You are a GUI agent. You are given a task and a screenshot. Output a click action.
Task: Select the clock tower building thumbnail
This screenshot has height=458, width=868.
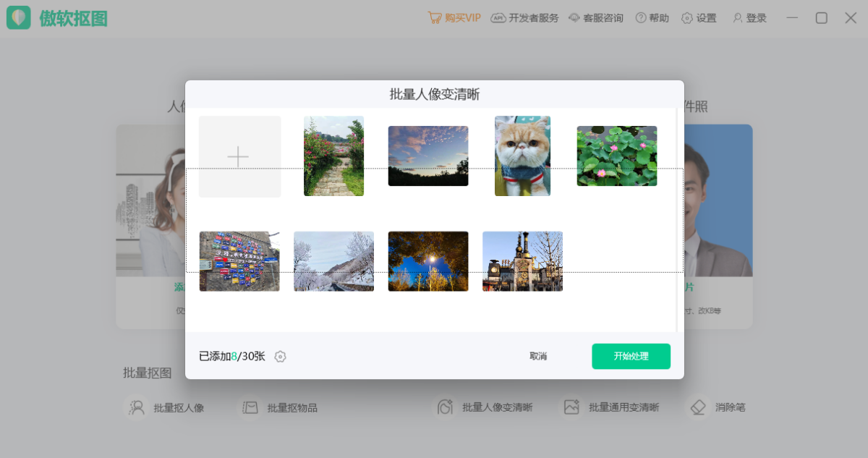click(522, 261)
